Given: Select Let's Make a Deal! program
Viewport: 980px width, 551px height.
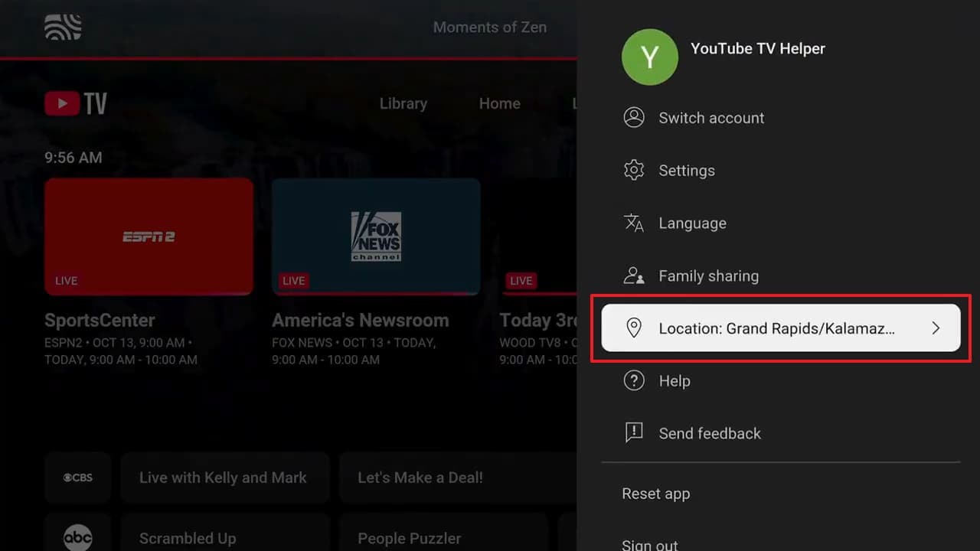Looking at the screenshot, I should 457,478.
